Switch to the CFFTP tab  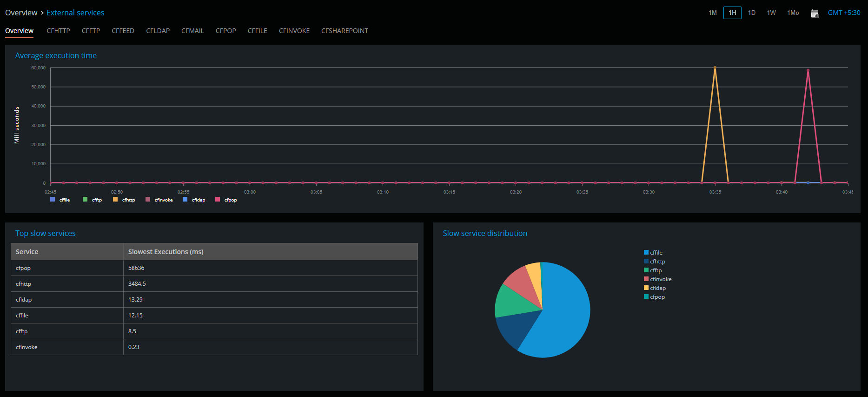(91, 31)
